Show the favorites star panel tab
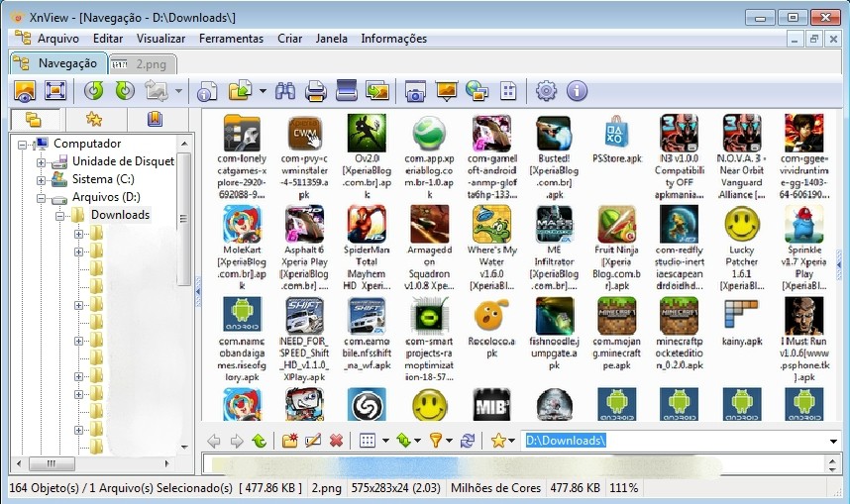Screen dimensions: 850x504 tap(94, 119)
